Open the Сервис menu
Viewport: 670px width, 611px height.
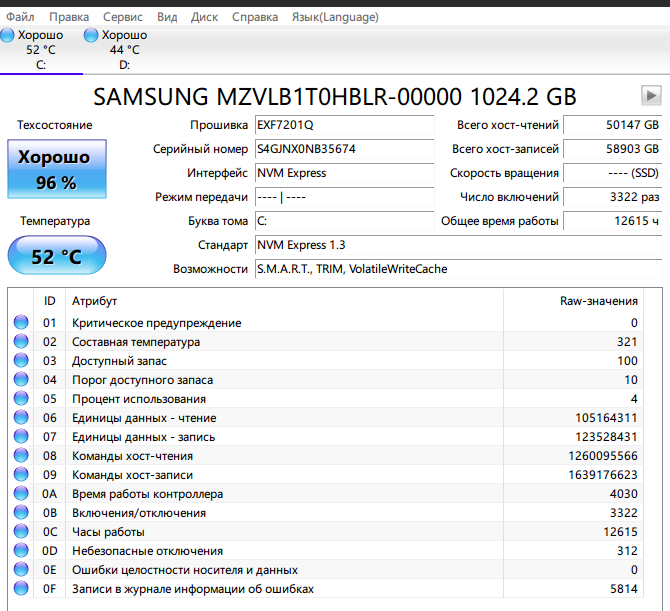[x=123, y=17]
